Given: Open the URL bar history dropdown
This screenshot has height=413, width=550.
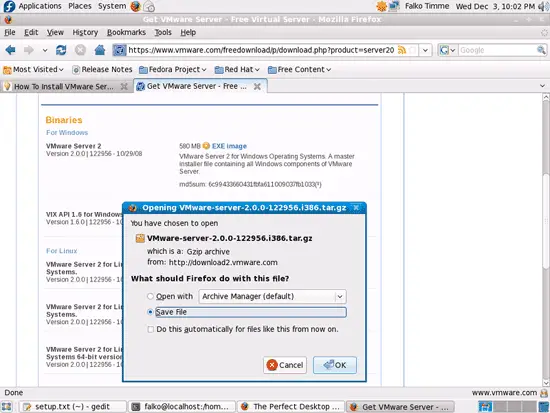Looking at the screenshot, I should click(x=425, y=50).
